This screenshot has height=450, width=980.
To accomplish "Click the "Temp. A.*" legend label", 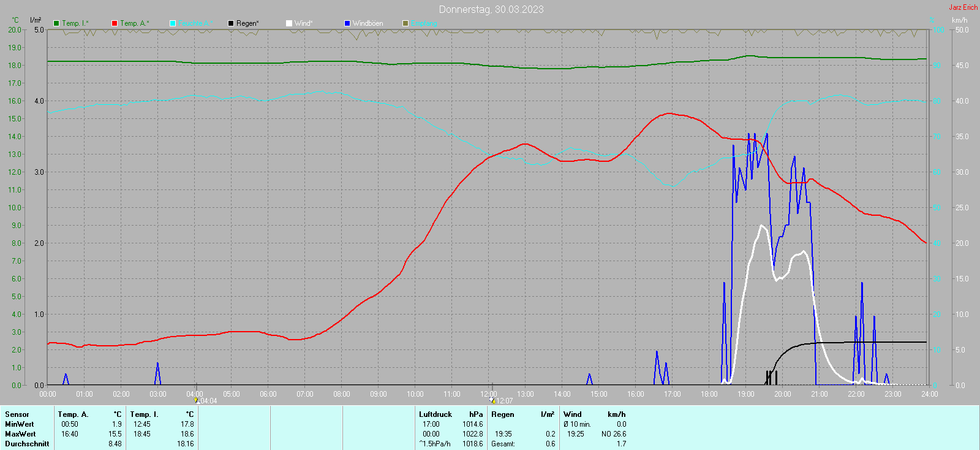I will click(135, 23).
